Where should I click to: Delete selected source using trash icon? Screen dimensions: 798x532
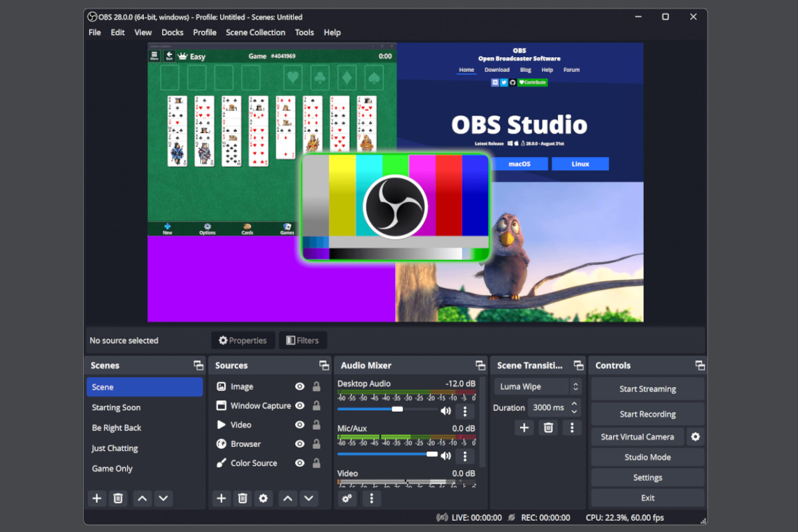(x=243, y=498)
